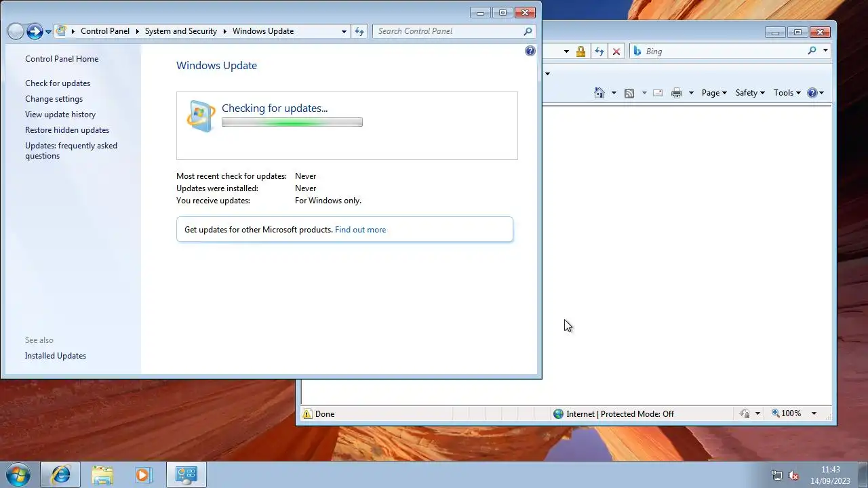Click the zoom level 100% button

(x=786, y=413)
